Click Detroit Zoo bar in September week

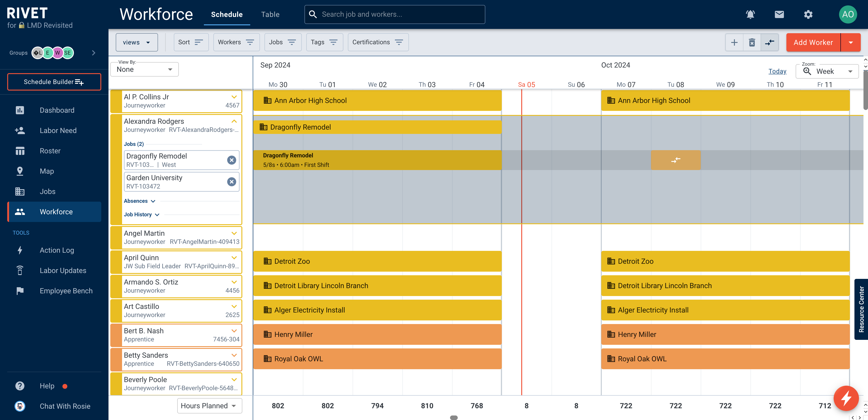pos(377,261)
